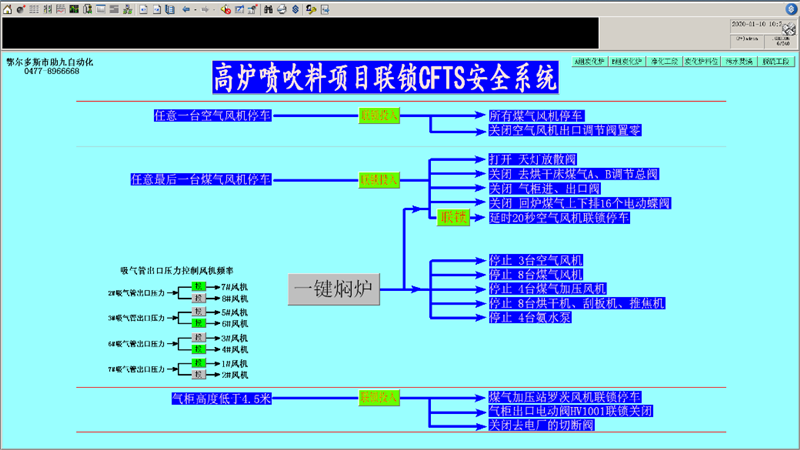
Task: Click 气柜出口电动阀HV1001联锁关闭 label
Action: [570, 411]
